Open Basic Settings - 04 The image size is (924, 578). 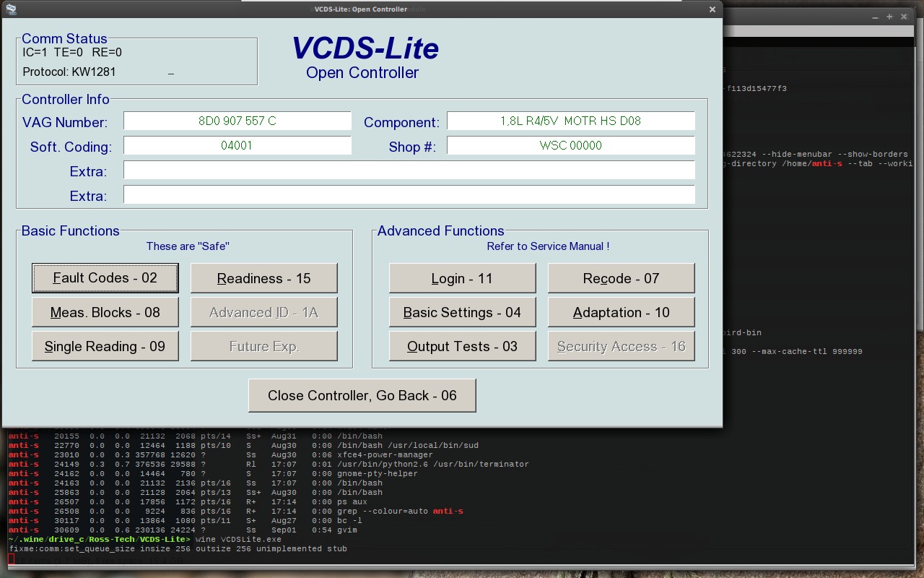click(463, 312)
